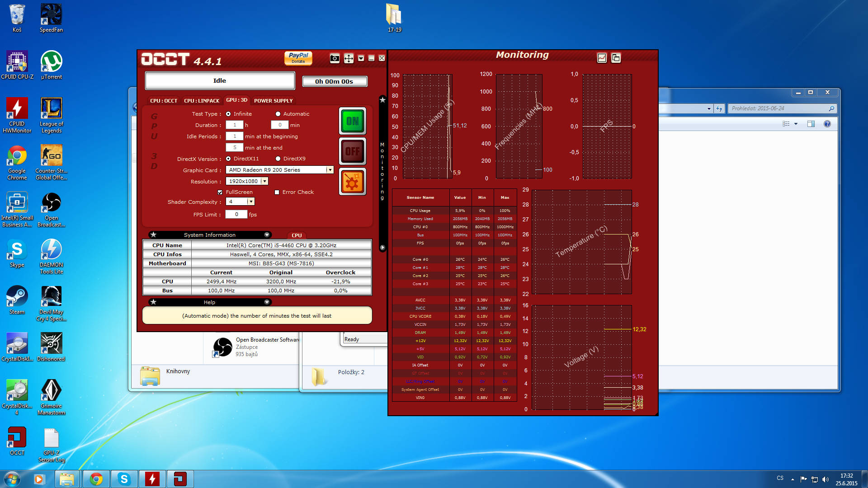Click Chrome icon in taskbar

(96, 479)
